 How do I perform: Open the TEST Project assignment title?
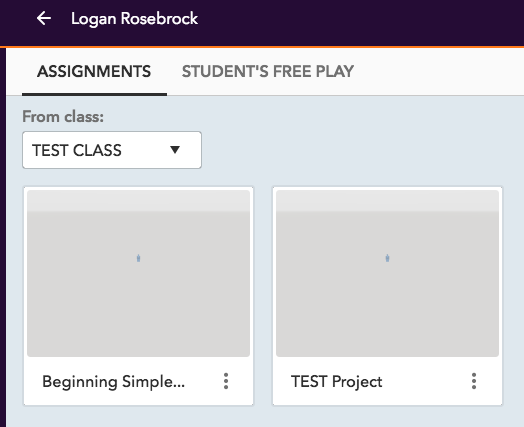coord(337,382)
